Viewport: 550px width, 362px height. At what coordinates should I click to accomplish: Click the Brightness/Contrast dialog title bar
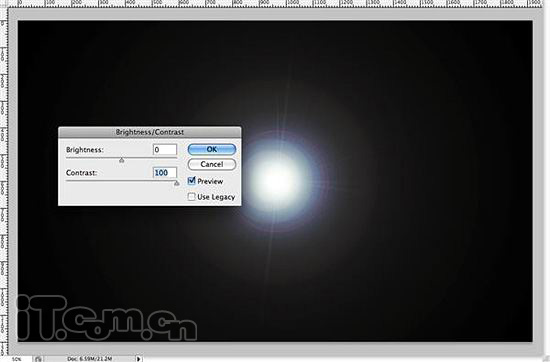click(150, 132)
